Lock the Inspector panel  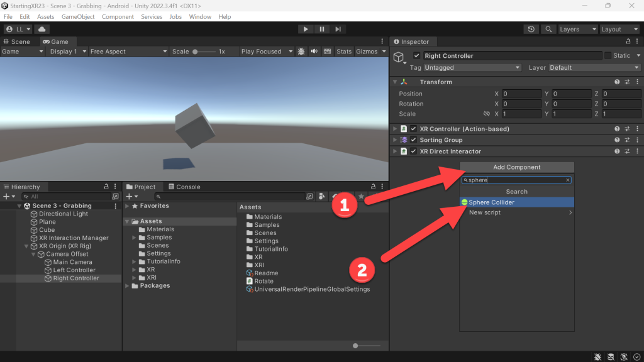click(x=628, y=41)
